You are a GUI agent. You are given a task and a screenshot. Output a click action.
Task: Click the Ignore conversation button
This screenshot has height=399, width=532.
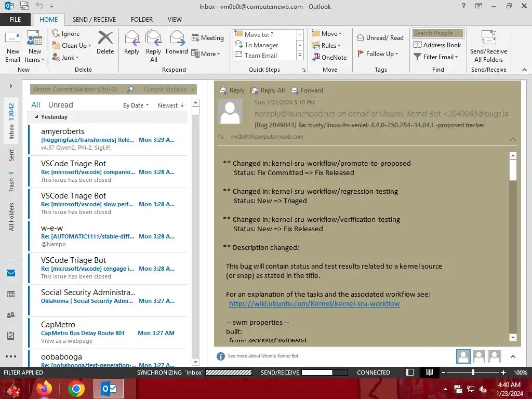[66, 34]
